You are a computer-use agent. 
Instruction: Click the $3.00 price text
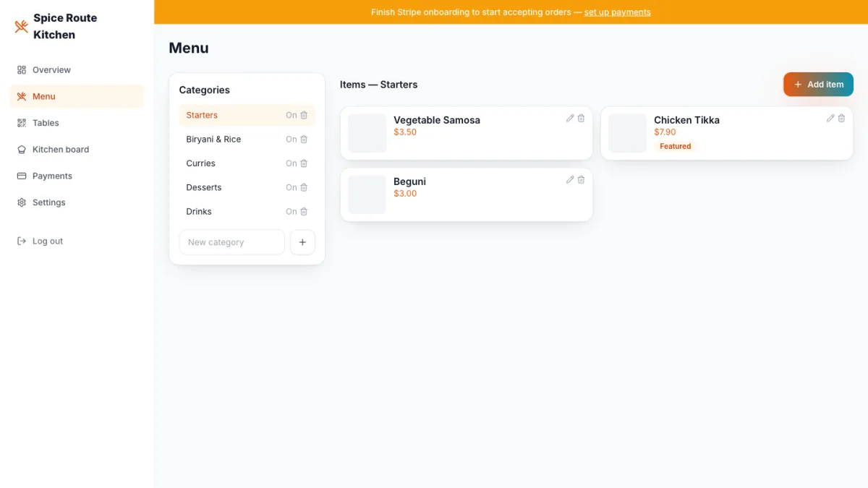click(405, 194)
